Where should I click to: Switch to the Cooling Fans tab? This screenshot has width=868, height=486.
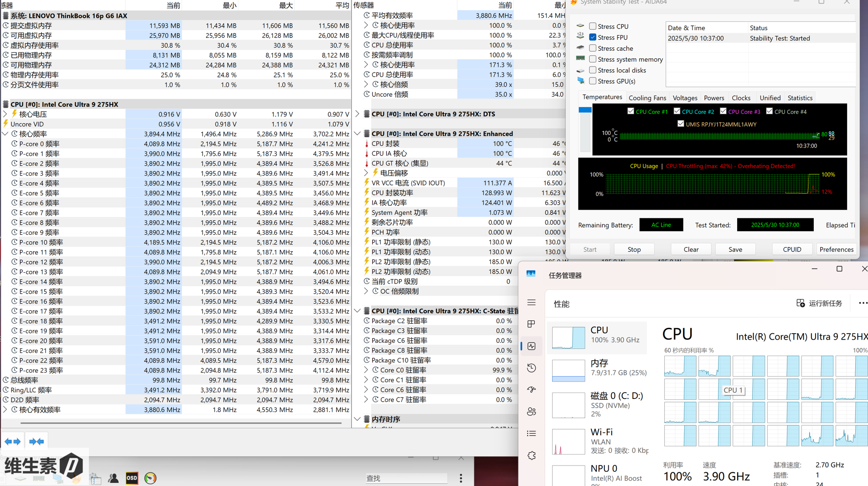647,98
